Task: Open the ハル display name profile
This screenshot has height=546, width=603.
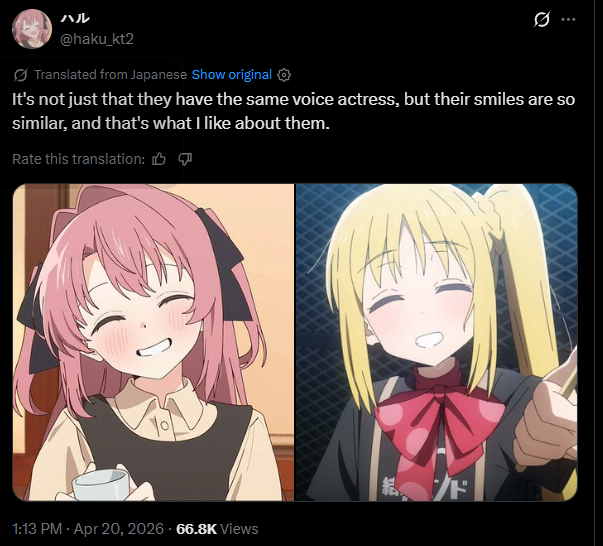Action: point(75,18)
